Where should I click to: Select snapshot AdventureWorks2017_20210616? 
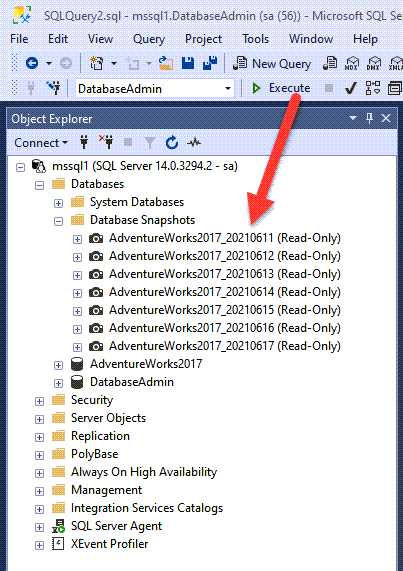pyautogui.click(x=225, y=328)
